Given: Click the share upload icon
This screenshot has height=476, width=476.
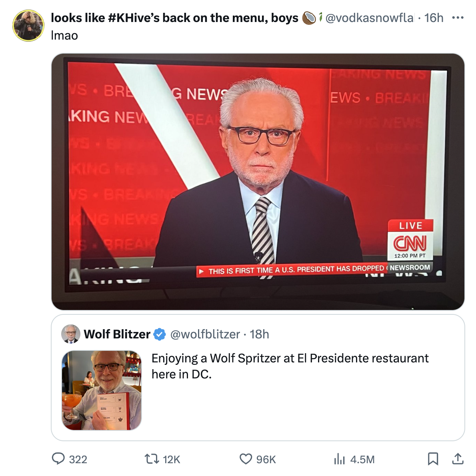Looking at the screenshot, I should pyautogui.click(x=458, y=458).
